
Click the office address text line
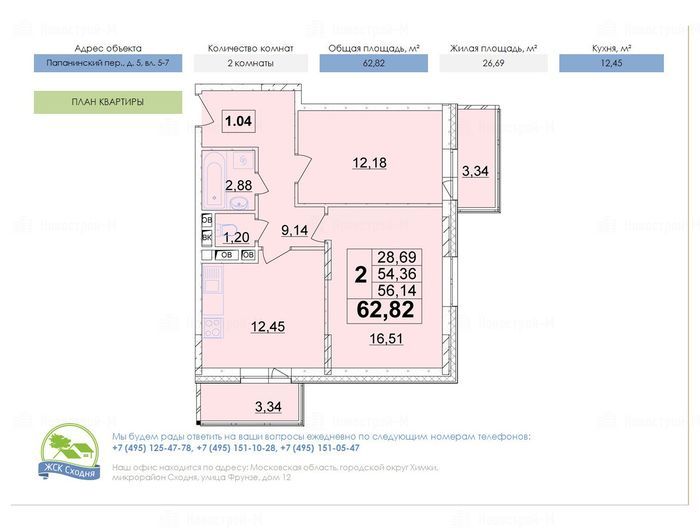pyautogui.click(x=275, y=472)
